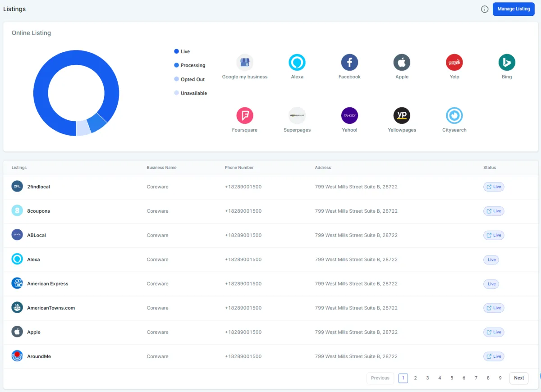This screenshot has width=541, height=392.
Task: Toggle the Opted Out legend item
Action: coord(189,79)
